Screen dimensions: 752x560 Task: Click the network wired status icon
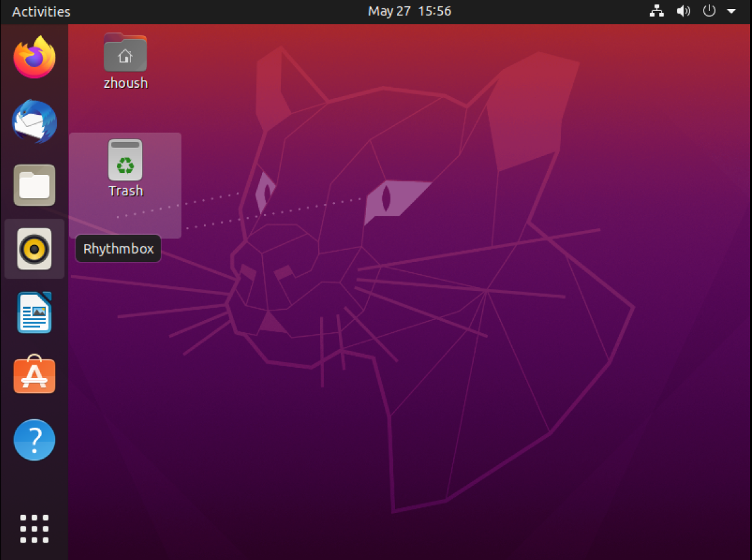pos(656,11)
